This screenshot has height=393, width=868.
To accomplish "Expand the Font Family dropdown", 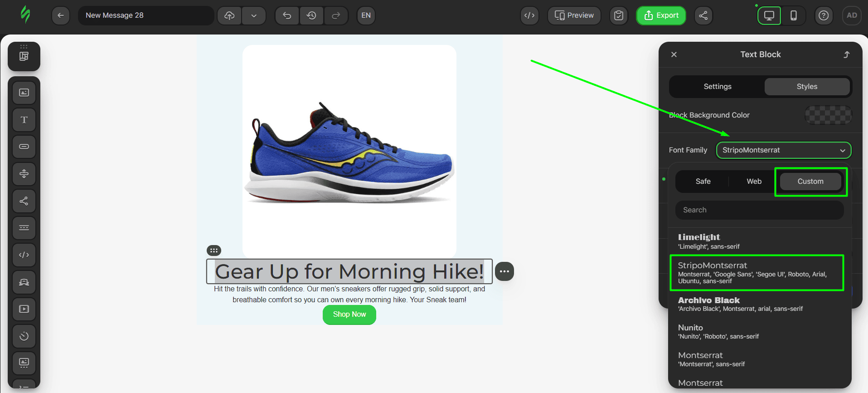I will click(783, 150).
